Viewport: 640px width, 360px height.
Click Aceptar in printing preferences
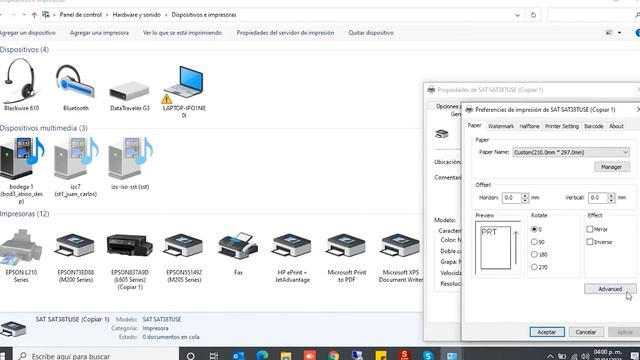click(547, 332)
